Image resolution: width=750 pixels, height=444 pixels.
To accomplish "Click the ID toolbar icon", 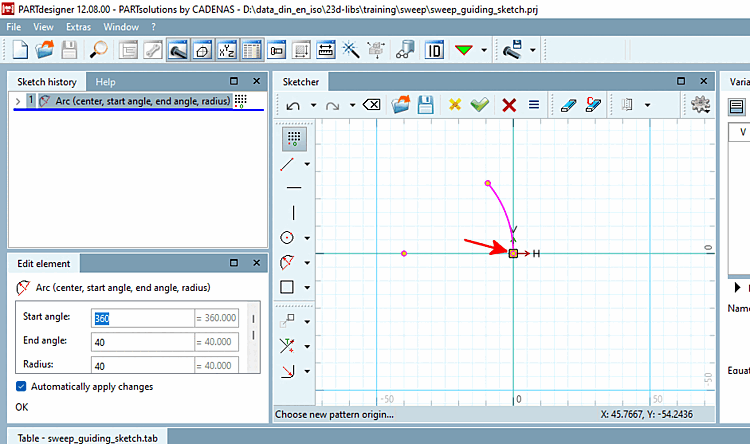I will [434, 50].
